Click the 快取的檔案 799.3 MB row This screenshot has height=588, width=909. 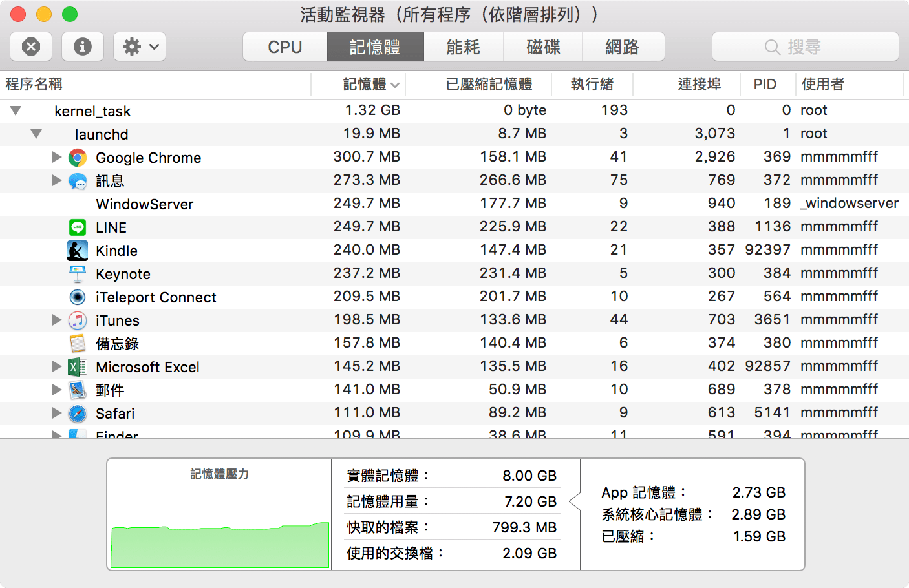point(452,527)
